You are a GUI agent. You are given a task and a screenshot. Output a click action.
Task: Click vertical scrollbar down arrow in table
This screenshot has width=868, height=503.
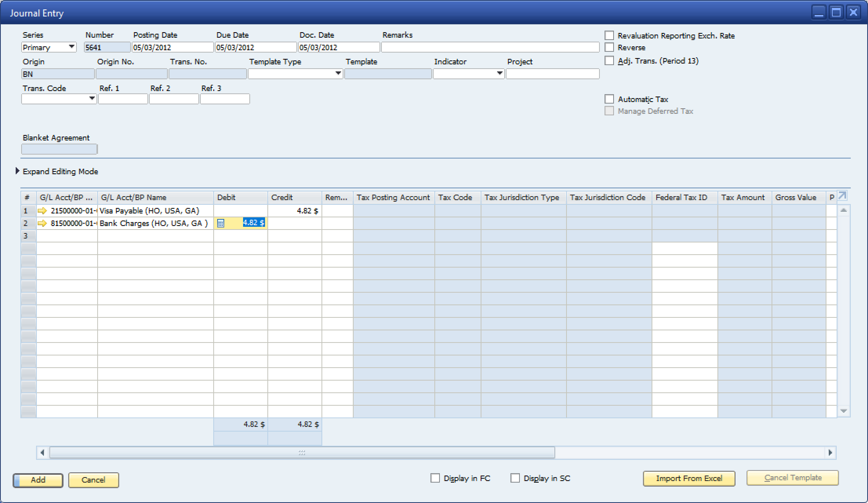click(x=844, y=411)
